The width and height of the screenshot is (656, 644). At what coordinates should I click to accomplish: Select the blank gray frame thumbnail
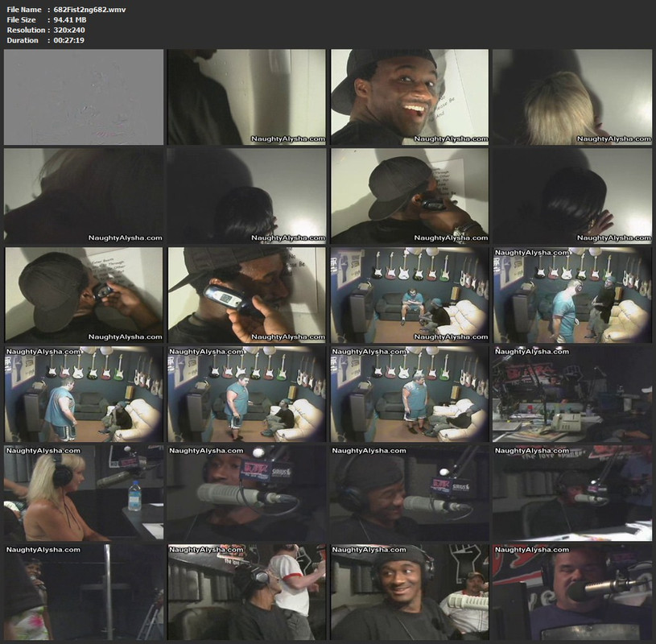click(84, 97)
